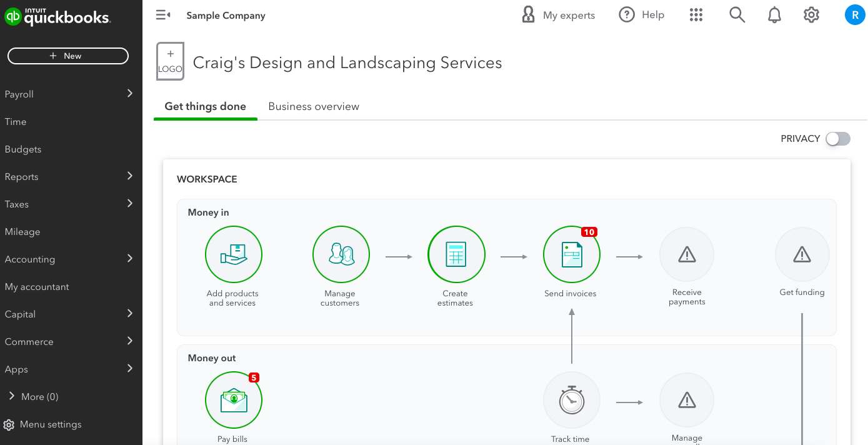Viewport: 868px width, 445px height.
Task: Expand the Payroll menu chevron
Action: [130, 93]
